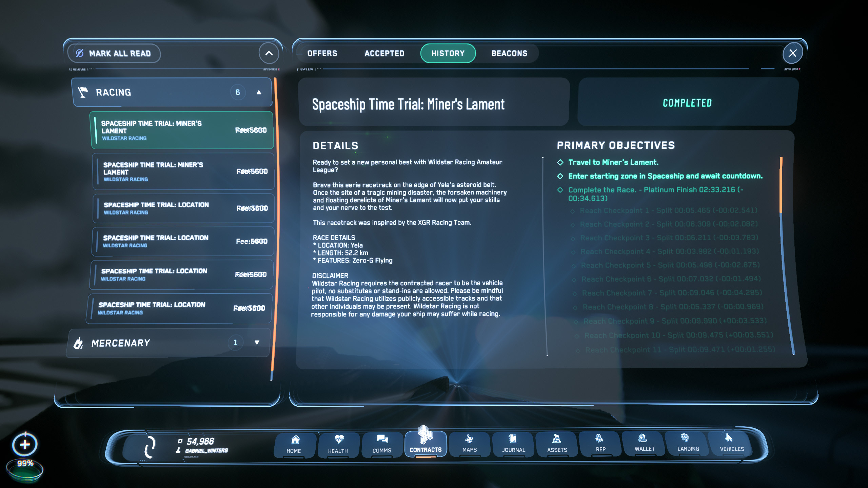Open the Journal app icon
Image resolution: width=868 pixels, height=488 pixels.
[x=513, y=444]
